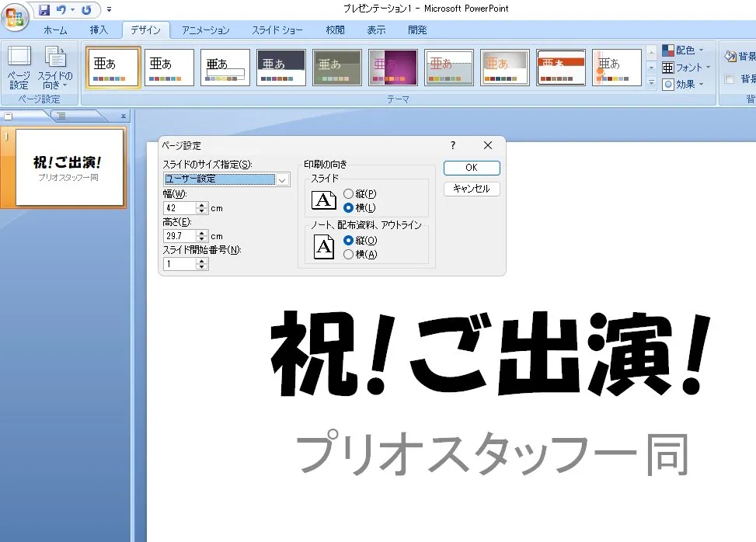Screen dimensions: 756x542
Task: Click the 幅 width input field
Action: [x=179, y=207]
